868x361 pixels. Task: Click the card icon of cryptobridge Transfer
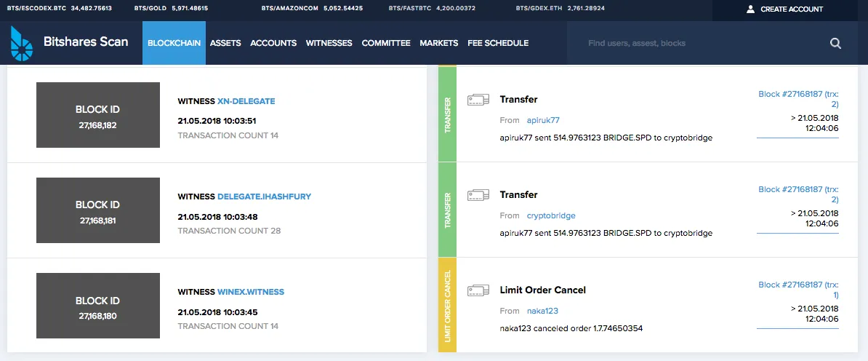point(478,195)
